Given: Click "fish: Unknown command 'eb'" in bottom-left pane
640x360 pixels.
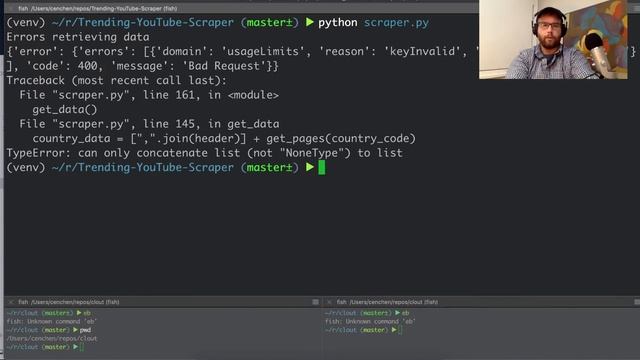Looking at the screenshot, I should pos(51,322).
